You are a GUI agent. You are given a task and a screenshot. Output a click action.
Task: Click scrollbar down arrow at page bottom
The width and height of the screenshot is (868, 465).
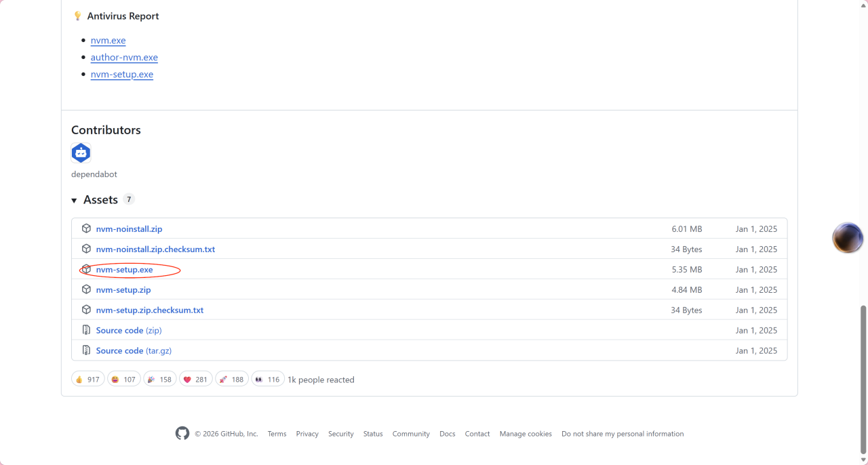click(x=863, y=460)
